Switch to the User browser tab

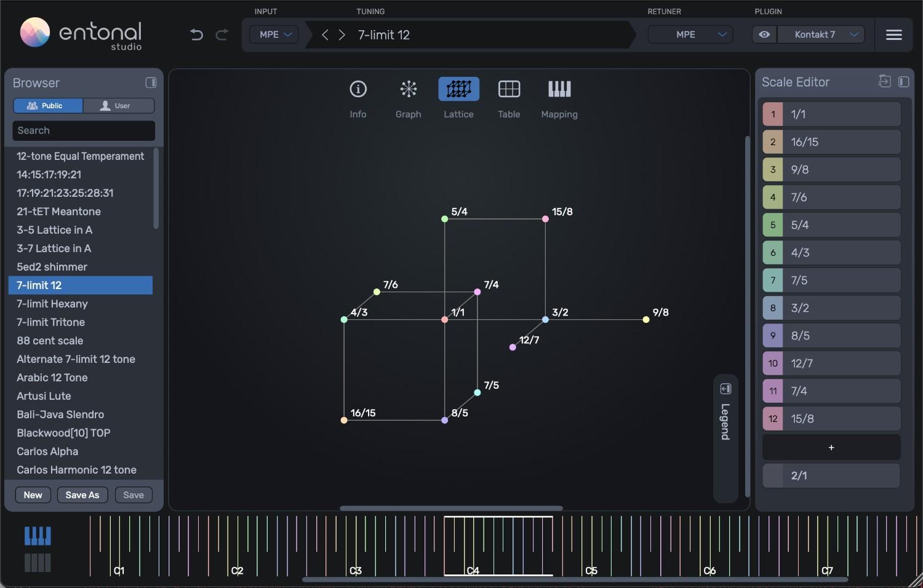[x=118, y=105]
